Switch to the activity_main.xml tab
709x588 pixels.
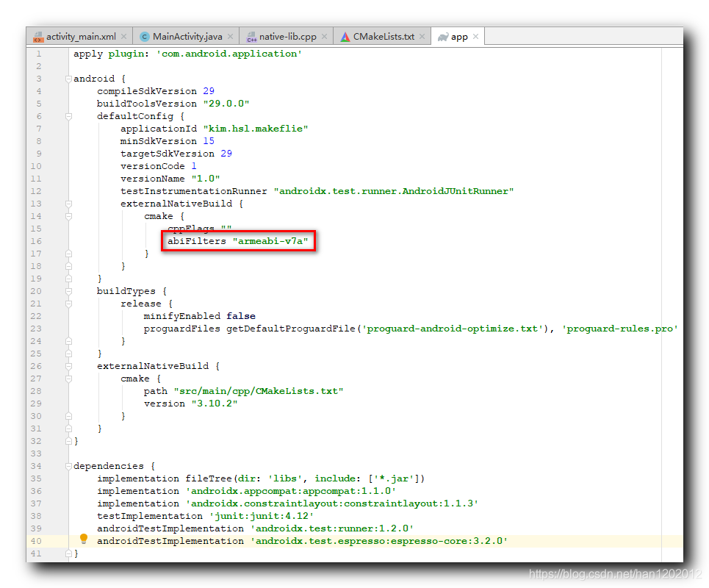coord(81,37)
